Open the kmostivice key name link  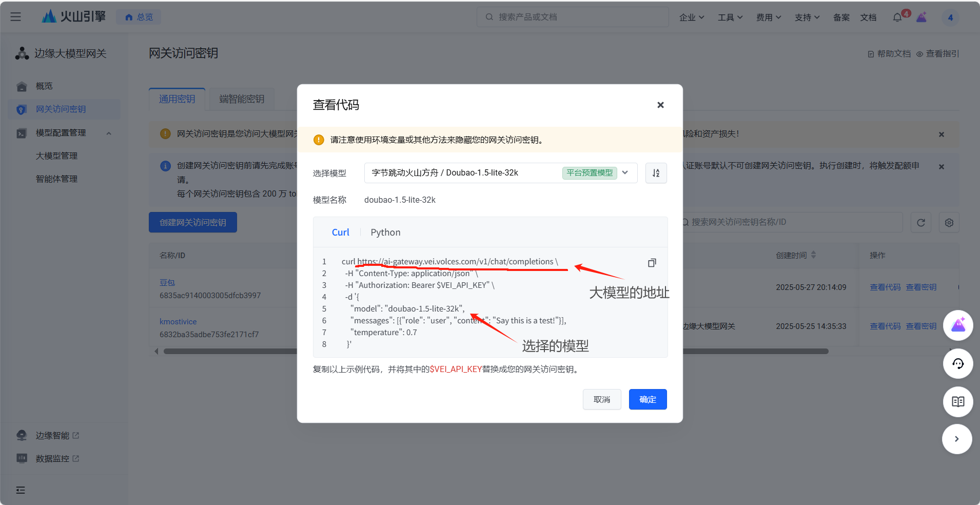point(178,322)
